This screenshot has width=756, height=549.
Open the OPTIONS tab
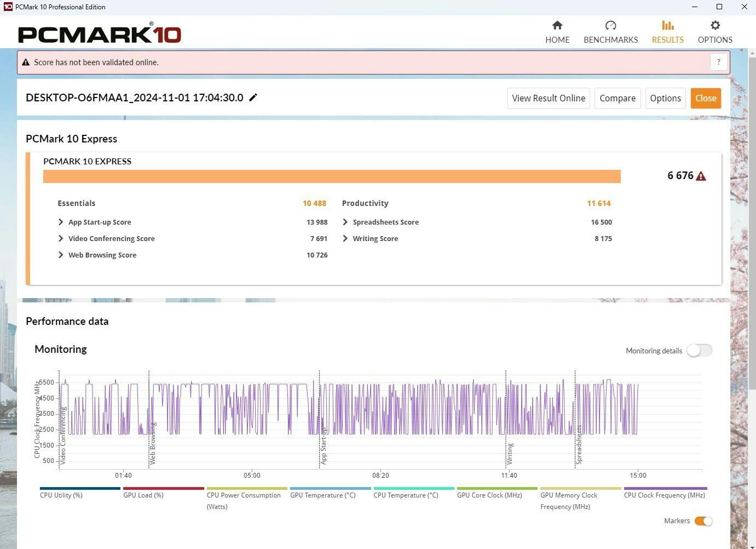click(715, 32)
